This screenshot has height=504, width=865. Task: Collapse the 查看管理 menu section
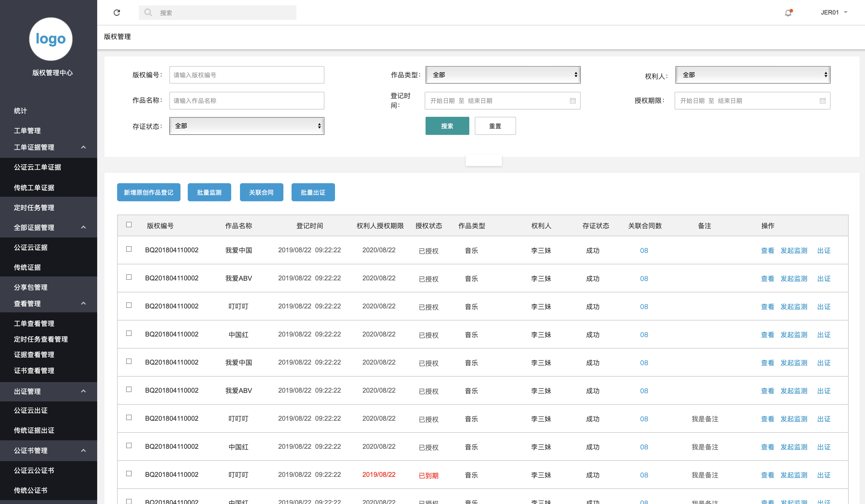(x=83, y=304)
